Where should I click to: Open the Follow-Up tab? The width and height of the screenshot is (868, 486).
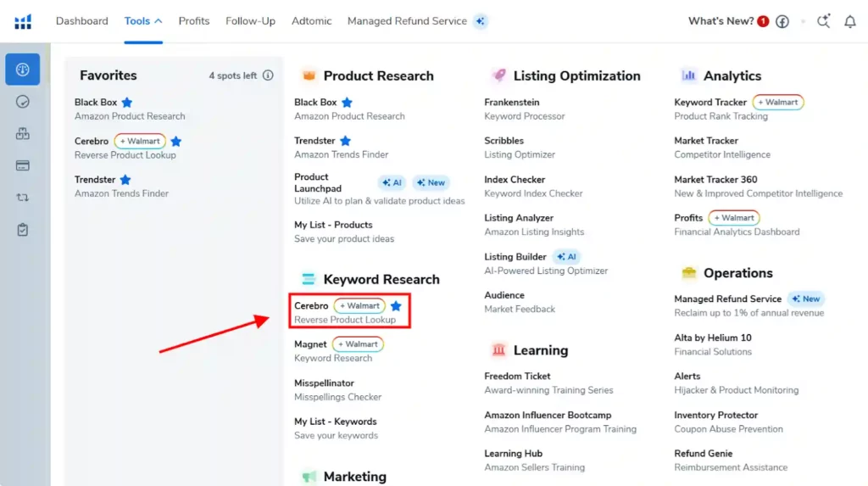click(250, 21)
